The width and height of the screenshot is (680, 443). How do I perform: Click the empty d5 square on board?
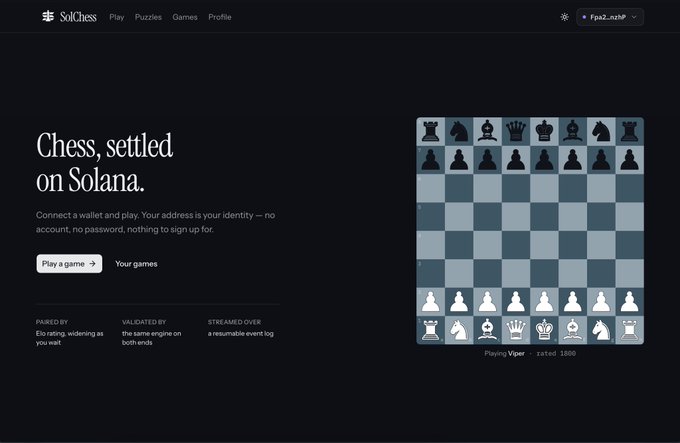[516, 216]
